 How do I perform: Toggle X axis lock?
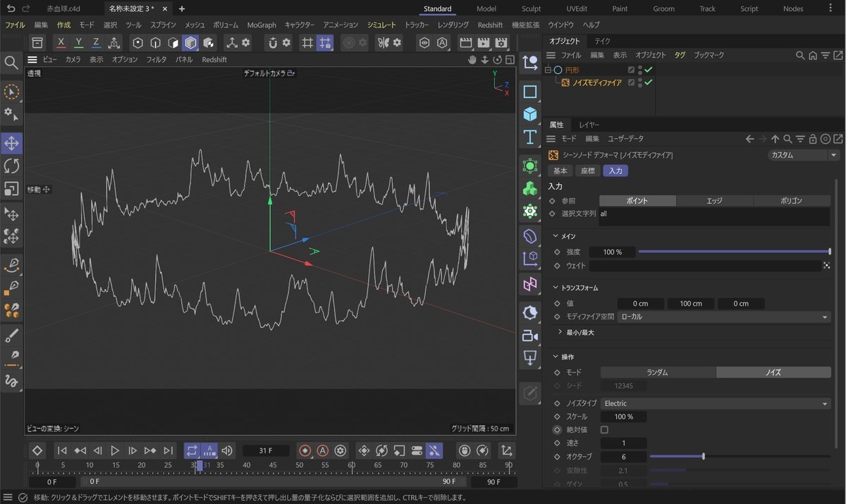point(61,42)
